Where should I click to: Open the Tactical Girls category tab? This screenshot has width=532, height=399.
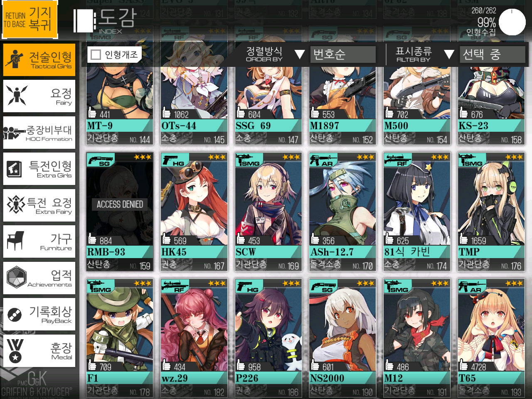[39, 60]
